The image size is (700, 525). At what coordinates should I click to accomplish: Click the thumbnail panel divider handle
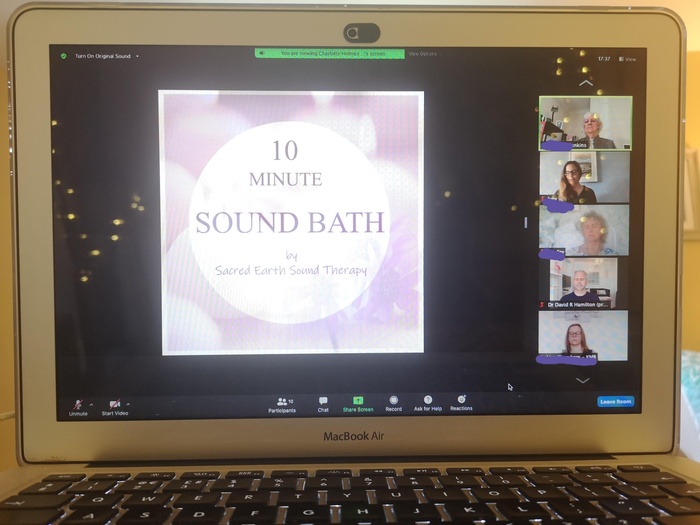pyautogui.click(x=525, y=222)
